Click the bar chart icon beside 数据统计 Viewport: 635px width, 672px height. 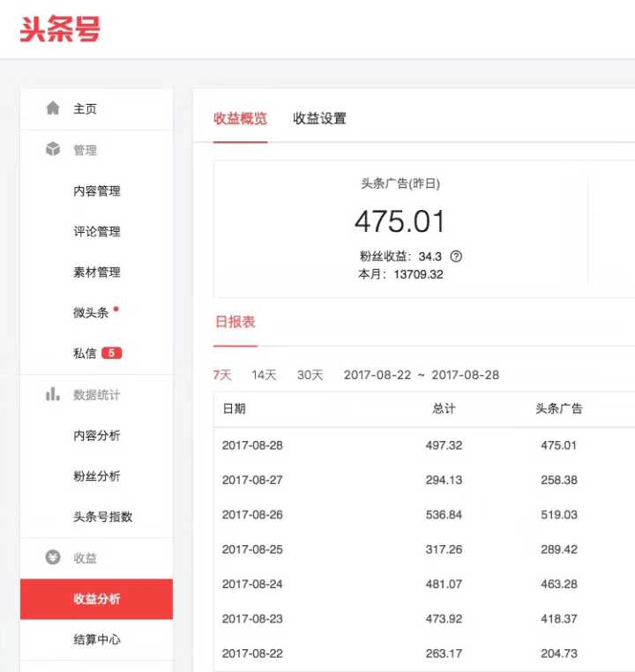pyautogui.click(x=53, y=394)
